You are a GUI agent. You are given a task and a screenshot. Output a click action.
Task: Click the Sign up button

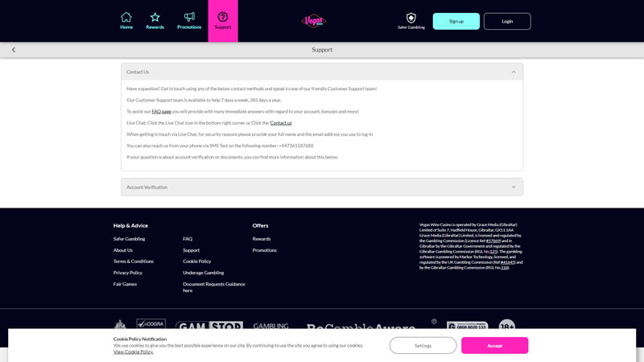(456, 21)
